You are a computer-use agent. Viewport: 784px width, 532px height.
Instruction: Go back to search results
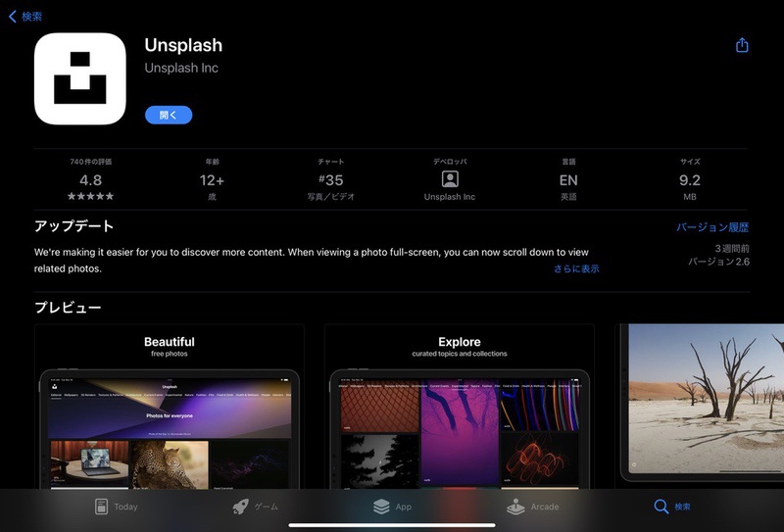click(x=25, y=17)
